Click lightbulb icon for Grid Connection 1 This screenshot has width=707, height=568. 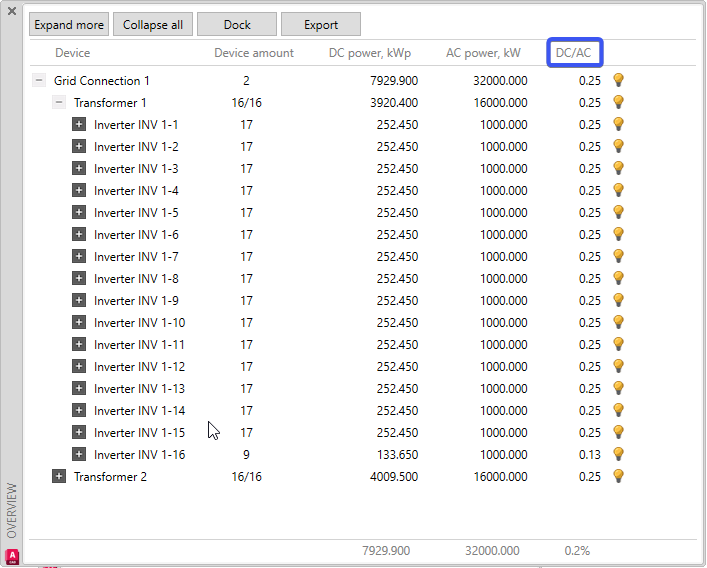619,80
